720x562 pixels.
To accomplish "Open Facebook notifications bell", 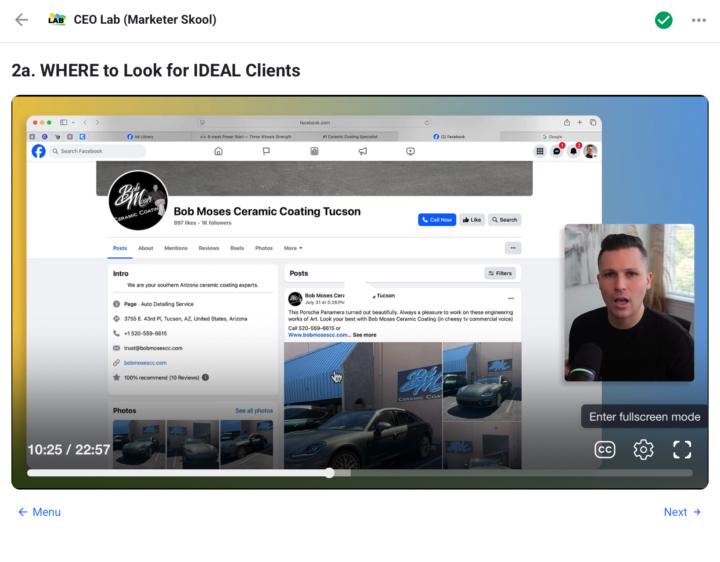I will pos(573,151).
